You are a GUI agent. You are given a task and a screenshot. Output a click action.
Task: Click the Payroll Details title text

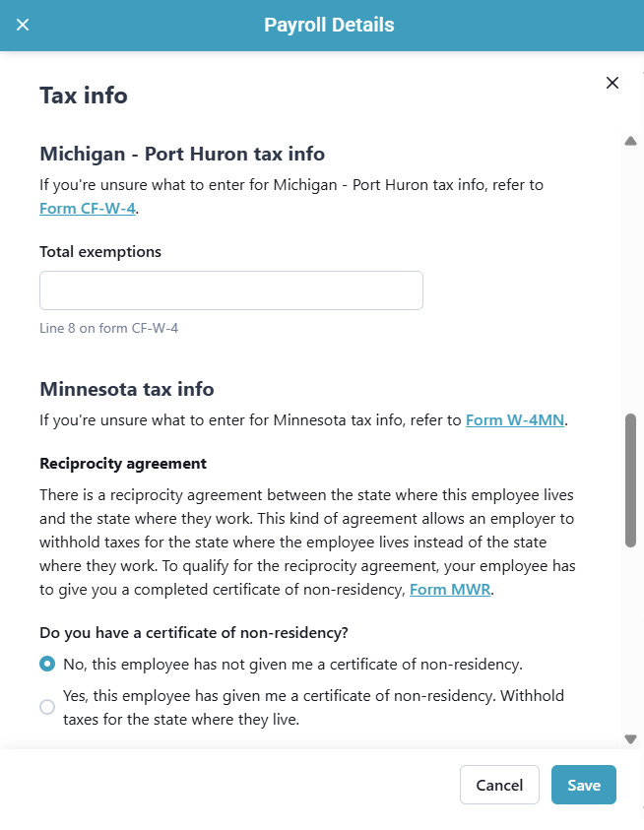pos(329,26)
